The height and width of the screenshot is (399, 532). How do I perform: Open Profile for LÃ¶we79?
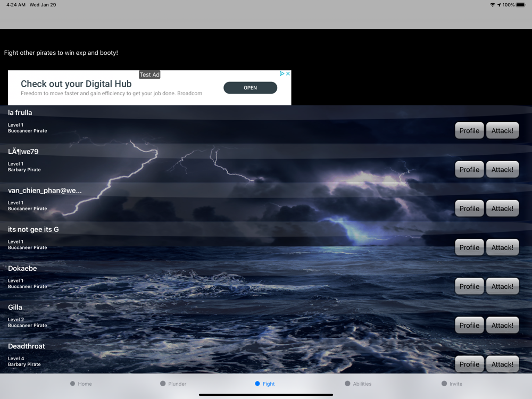pyautogui.click(x=469, y=170)
